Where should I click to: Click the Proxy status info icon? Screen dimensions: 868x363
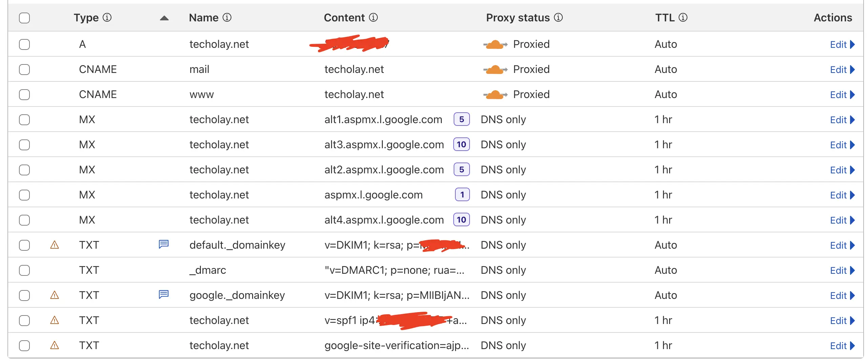coord(558,17)
